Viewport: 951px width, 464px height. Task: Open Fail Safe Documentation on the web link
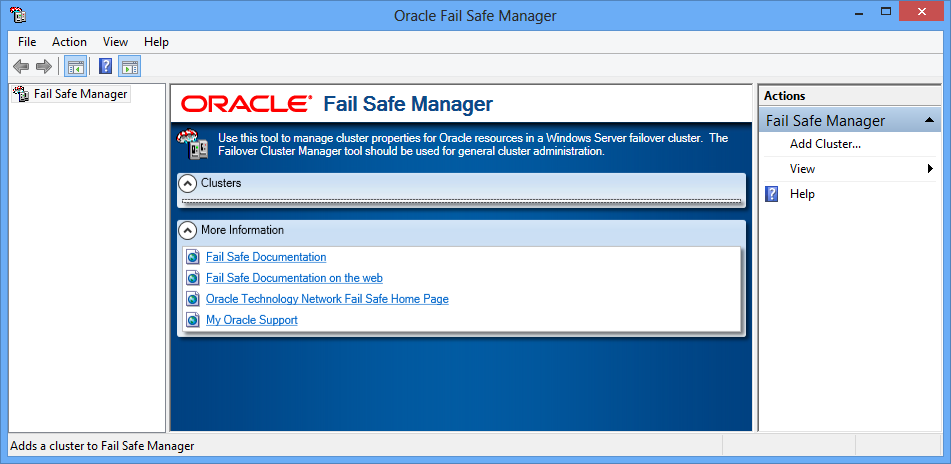294,278
